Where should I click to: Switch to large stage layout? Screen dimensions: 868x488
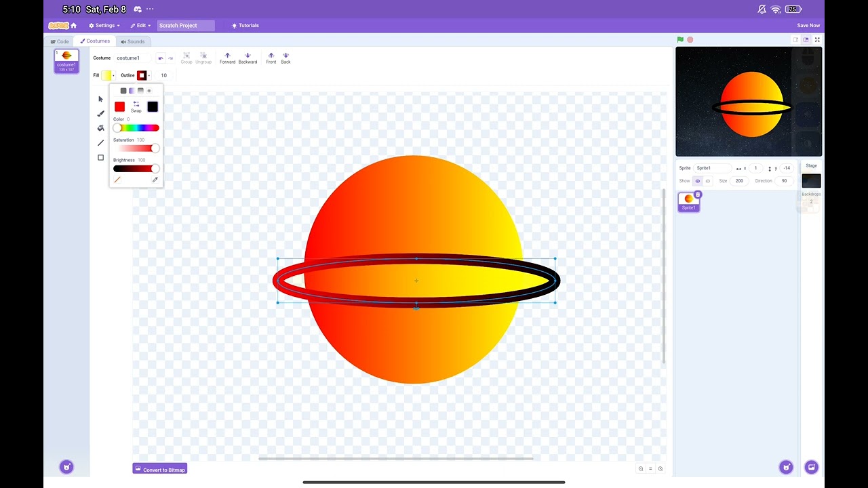pos(806,40)
